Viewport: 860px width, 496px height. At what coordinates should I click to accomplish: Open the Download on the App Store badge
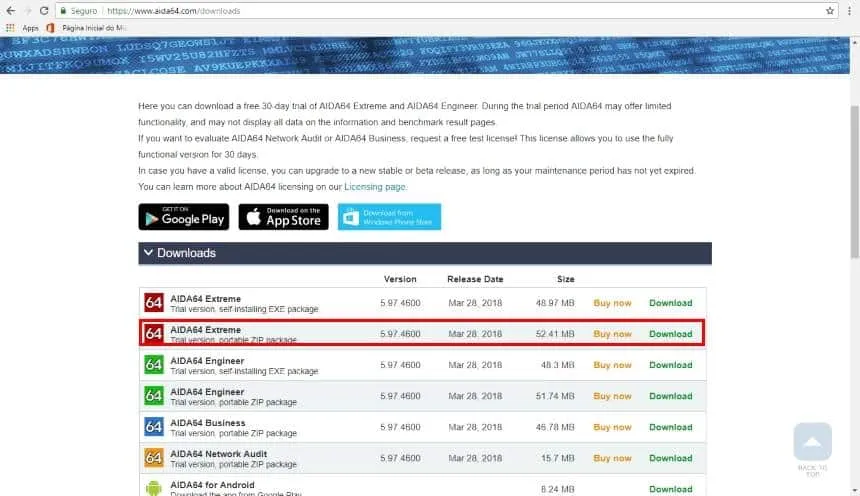click(284, 217)
